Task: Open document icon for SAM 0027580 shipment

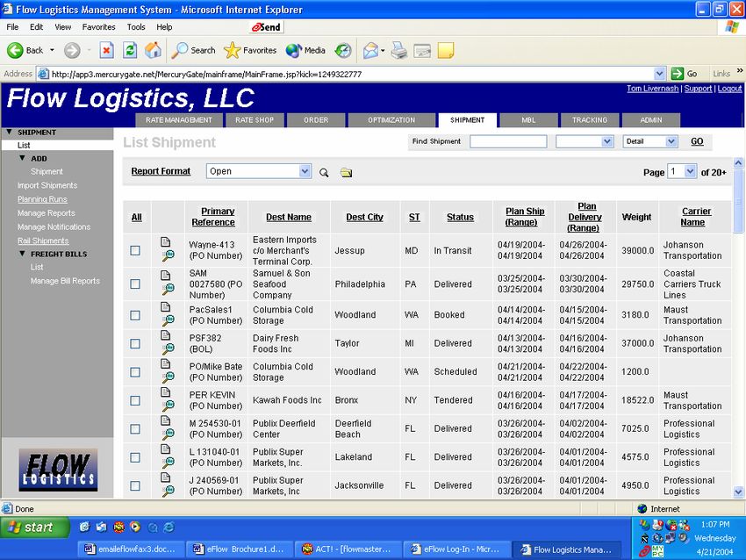Action: 166,275
